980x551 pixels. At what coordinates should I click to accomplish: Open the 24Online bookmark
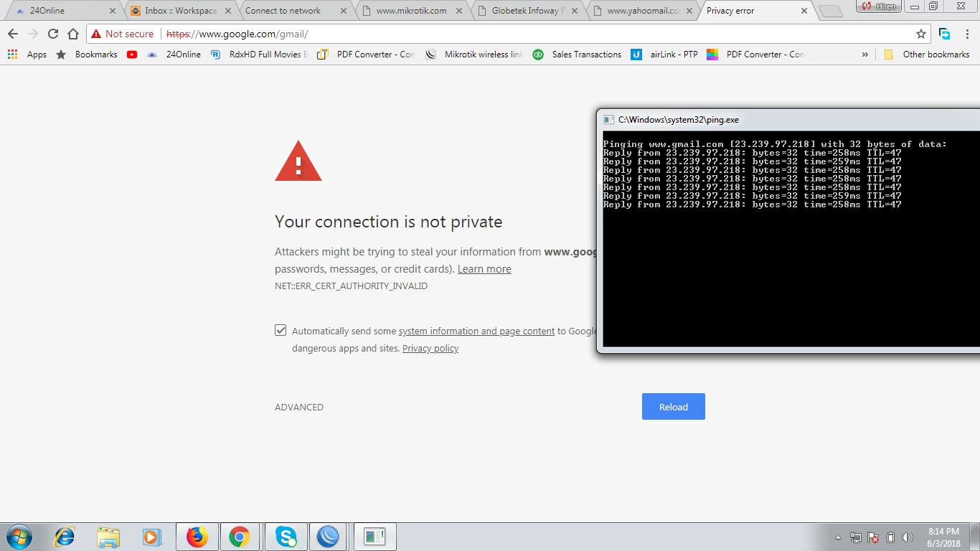point(174,55)
